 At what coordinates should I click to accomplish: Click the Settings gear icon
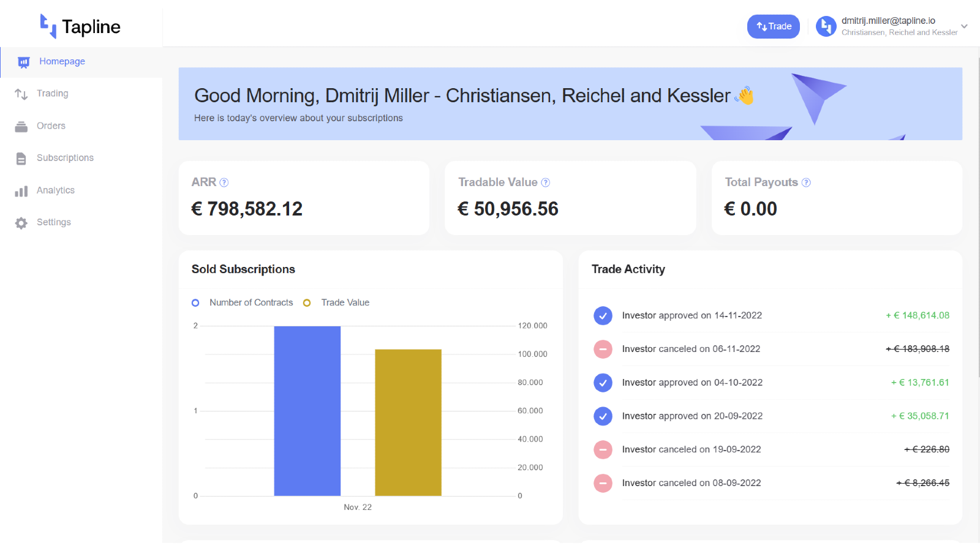click(x=21, y=223)
